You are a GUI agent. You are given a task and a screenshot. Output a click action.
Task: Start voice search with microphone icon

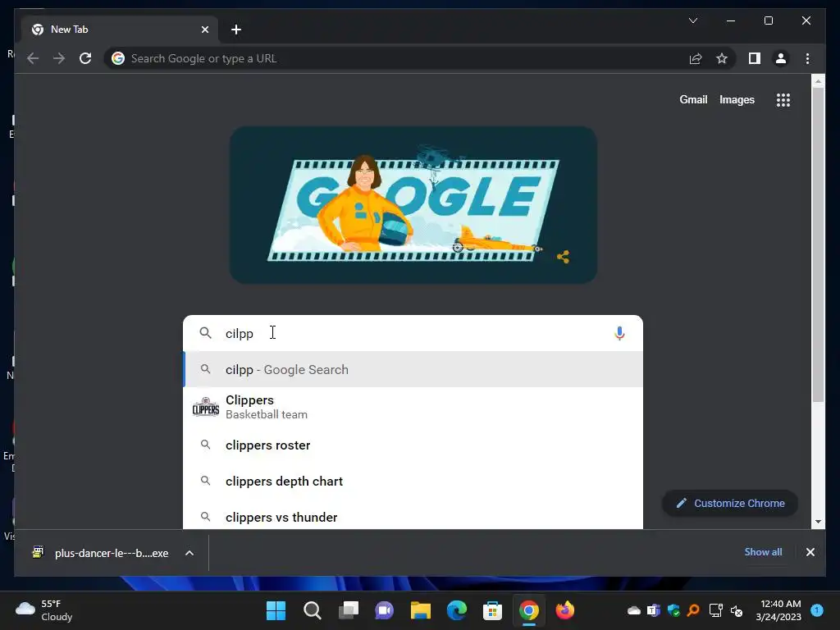coord(619,333)
